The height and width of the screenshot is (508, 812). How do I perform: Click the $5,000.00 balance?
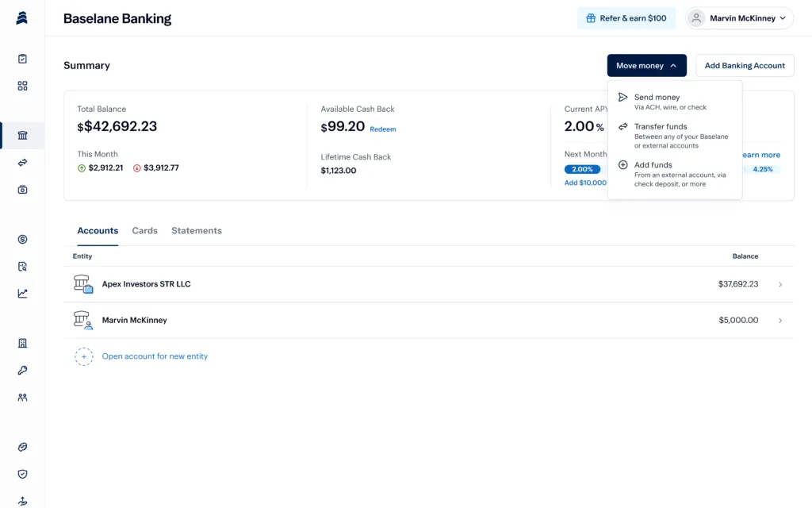pos(738,321)
